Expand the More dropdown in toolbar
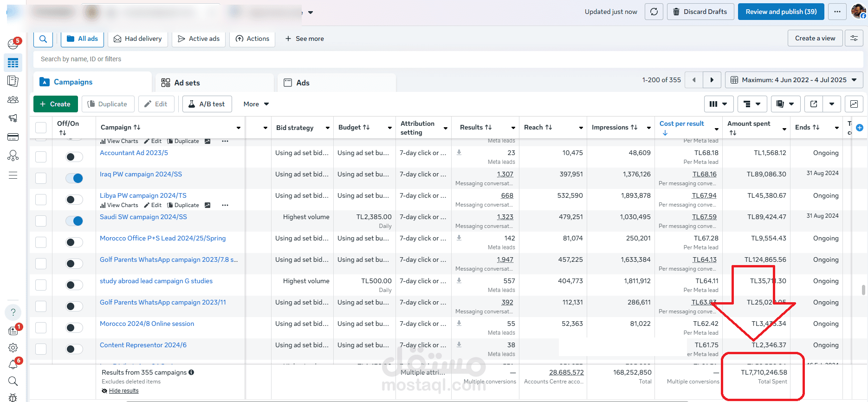The height and width of the screenshot is (402, 868). click(256, 104)
